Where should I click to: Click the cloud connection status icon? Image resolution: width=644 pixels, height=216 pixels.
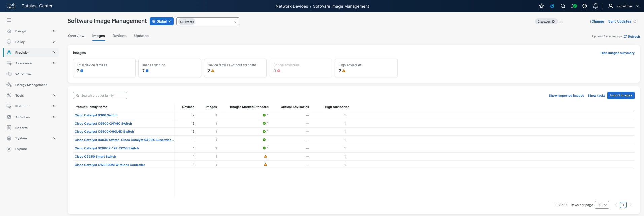(574, 6)
